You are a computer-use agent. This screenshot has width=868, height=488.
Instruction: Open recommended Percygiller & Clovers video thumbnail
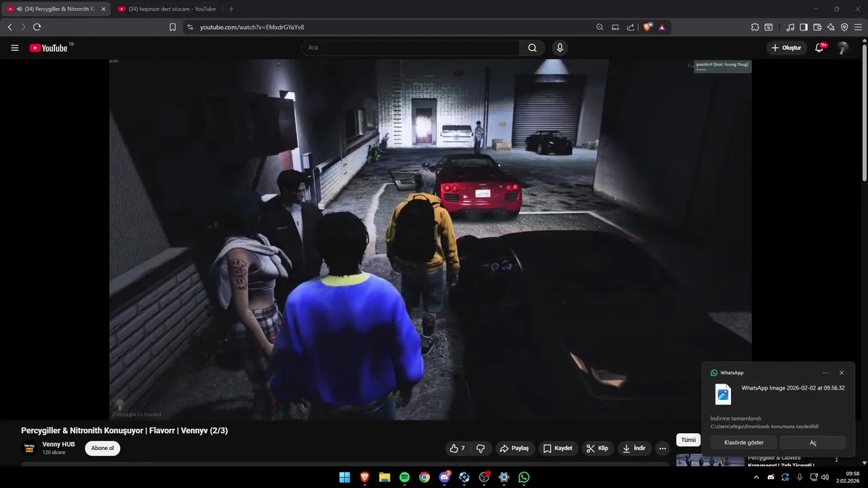[x=710, y=461]
